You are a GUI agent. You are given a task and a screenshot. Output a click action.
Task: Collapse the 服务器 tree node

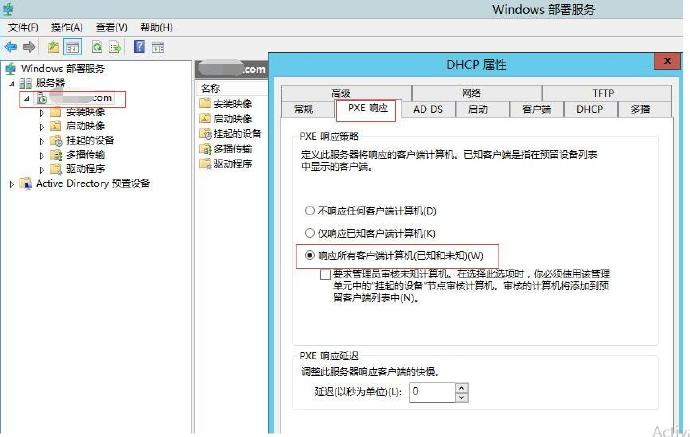click(x=12, y=83)
